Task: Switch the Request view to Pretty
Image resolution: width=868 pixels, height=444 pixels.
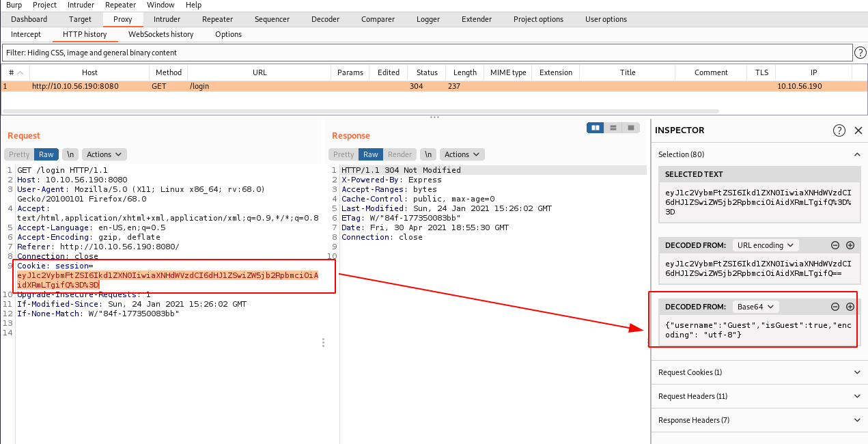Action: [19, 154]
